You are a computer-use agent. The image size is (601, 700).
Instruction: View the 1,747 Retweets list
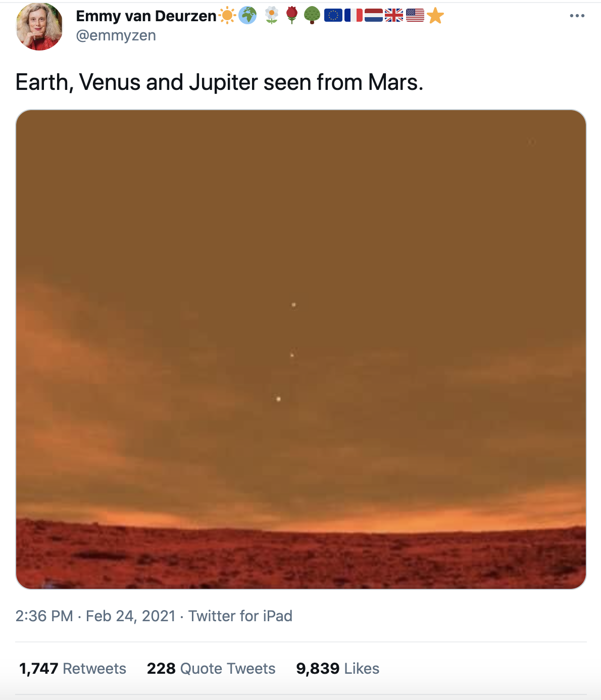coord(73,669)
